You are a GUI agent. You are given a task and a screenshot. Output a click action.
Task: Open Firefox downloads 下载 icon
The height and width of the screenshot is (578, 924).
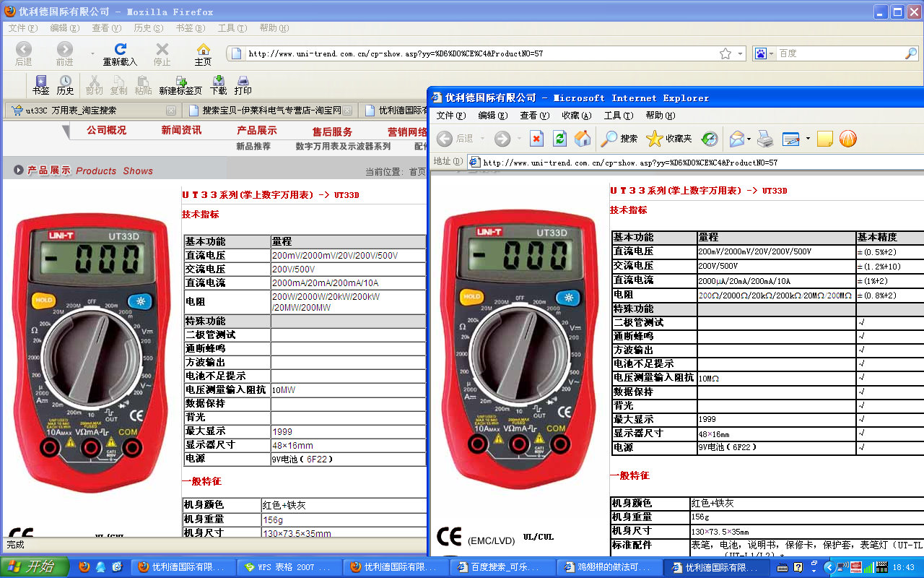pyautogui.click(x=219, y=85)
